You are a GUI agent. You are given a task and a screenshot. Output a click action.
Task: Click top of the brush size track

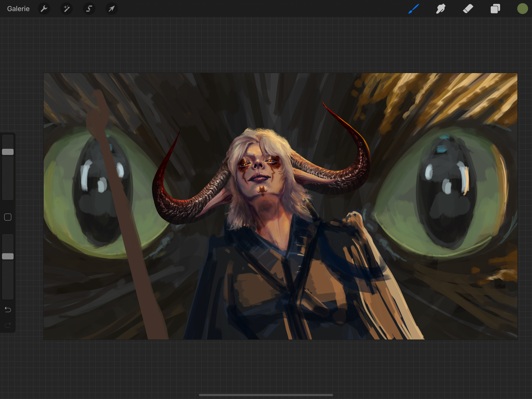point(8,138)
